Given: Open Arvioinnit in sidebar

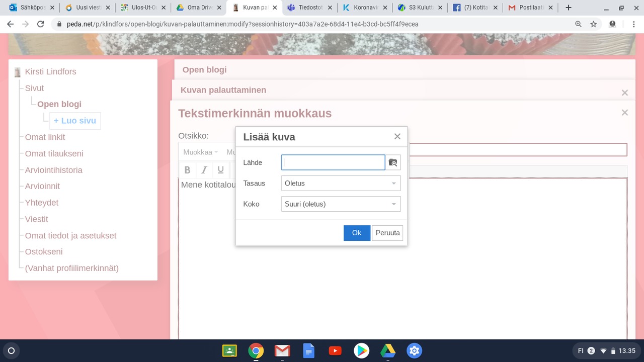Looking at the screenshot, I should click(x=42, y=186).
